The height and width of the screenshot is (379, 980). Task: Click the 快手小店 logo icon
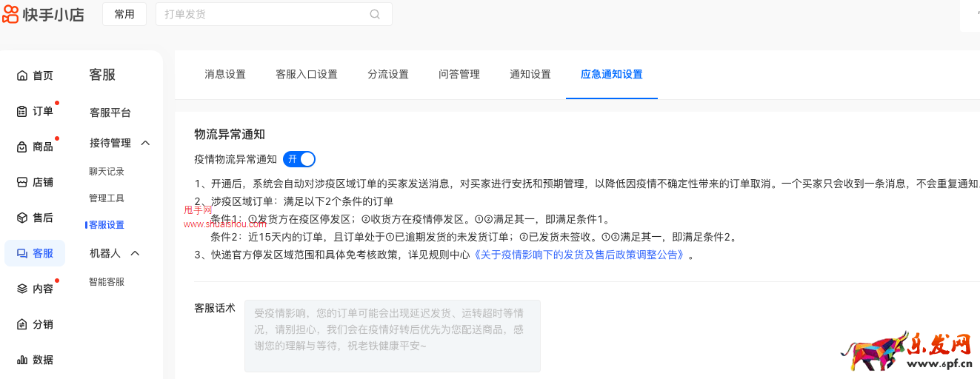(10, 14)
